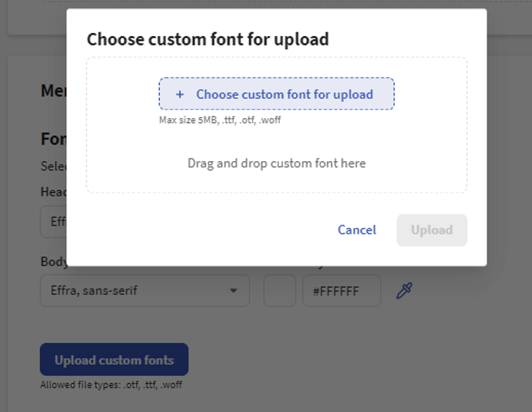Click the greyed-out Upload button
This screenshot has height=412, width=532.
pos(432,230)
